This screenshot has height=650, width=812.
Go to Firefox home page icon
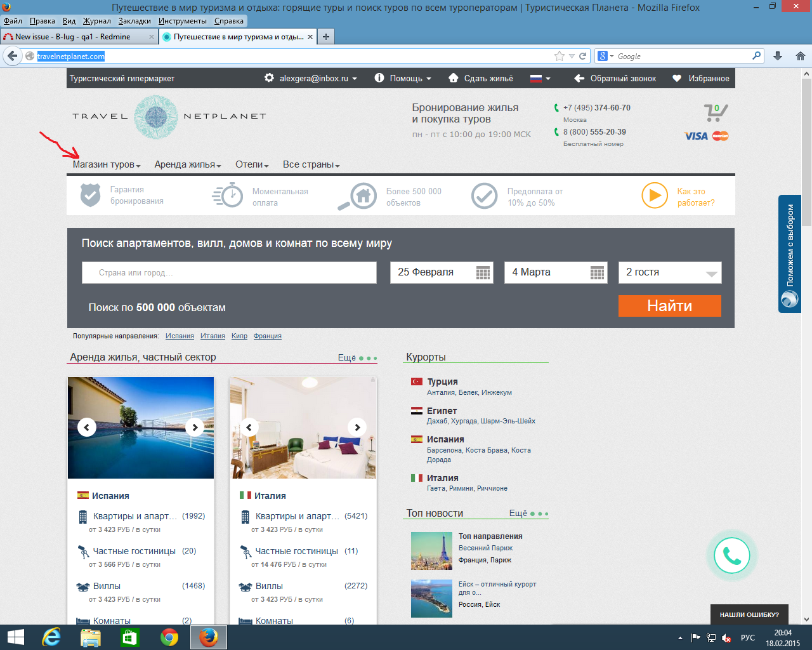[x=800, y=56]
